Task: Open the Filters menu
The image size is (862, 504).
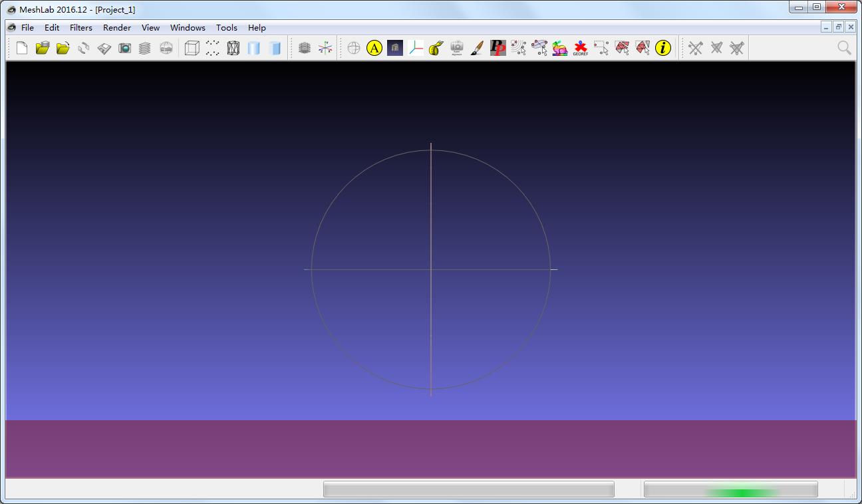Action: point(80,27)
